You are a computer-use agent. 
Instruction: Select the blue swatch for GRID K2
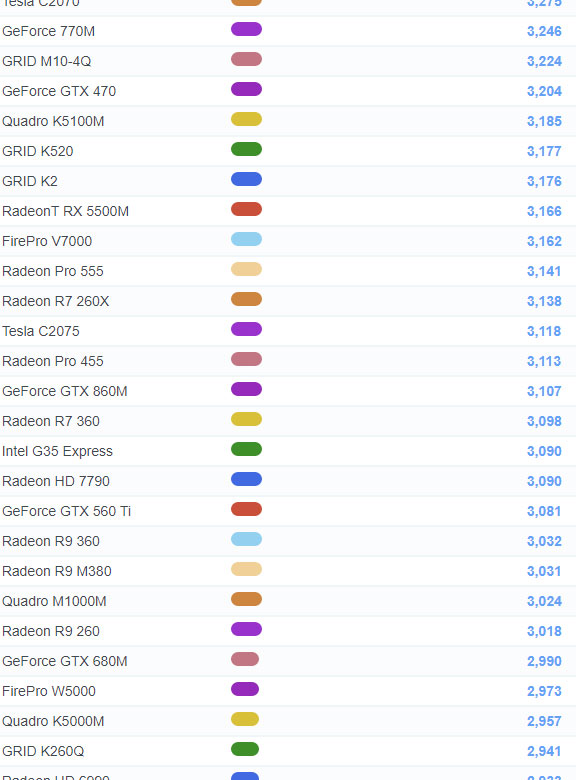pos(246,179)
